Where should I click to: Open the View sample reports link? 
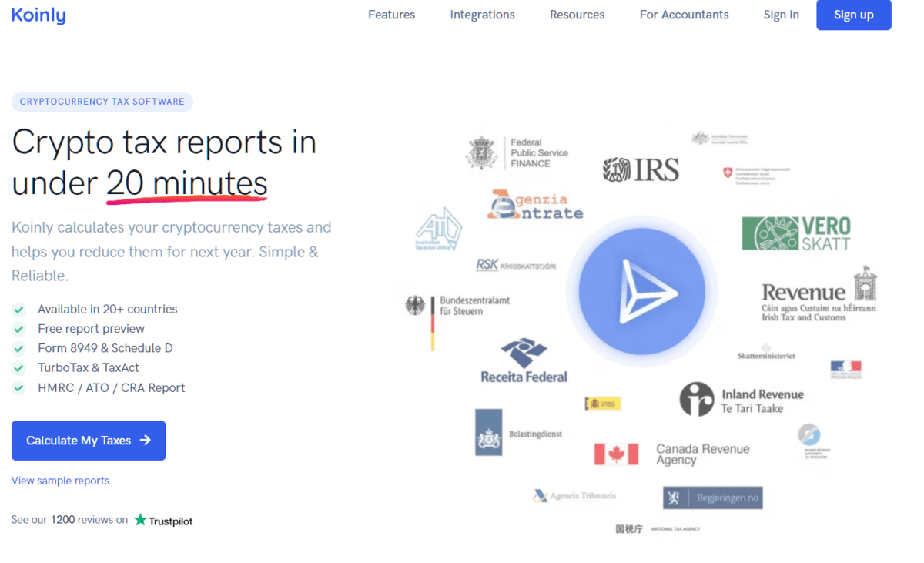point(60,481)
